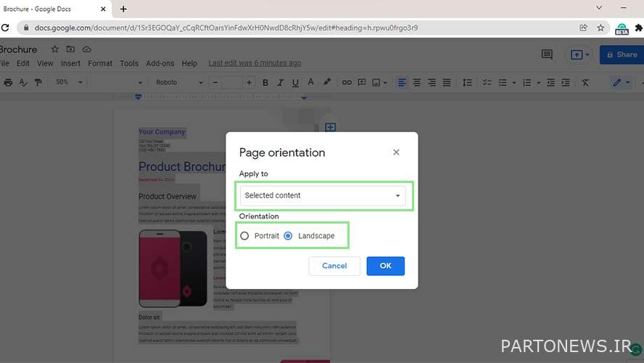644x363 pixels.
Task: Click OK in Page orientation dialog
Action: tap(385, 266)
